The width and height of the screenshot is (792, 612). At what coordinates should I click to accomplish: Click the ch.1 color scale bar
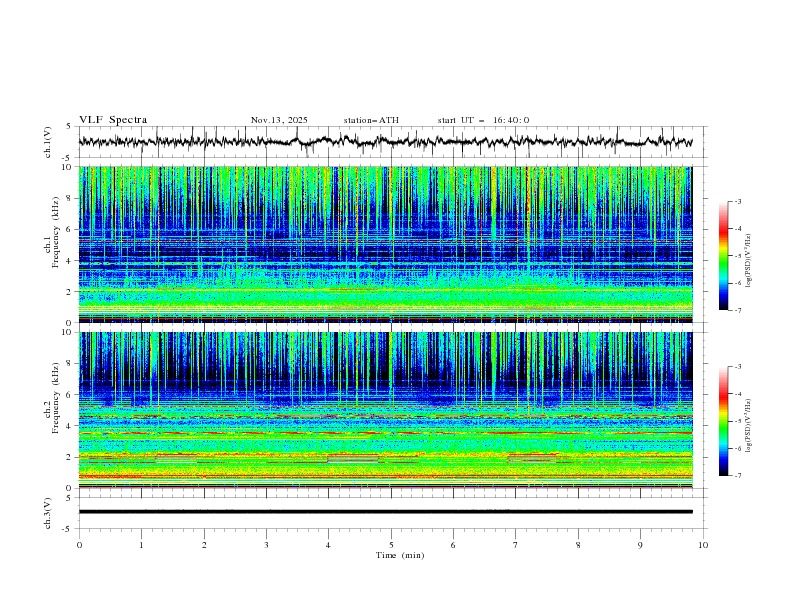[723, 256]
